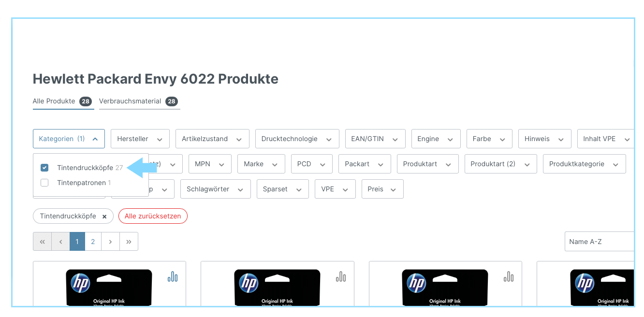
Task: Go to the previous page with the single-left arrow
Action: coord(60,242)
